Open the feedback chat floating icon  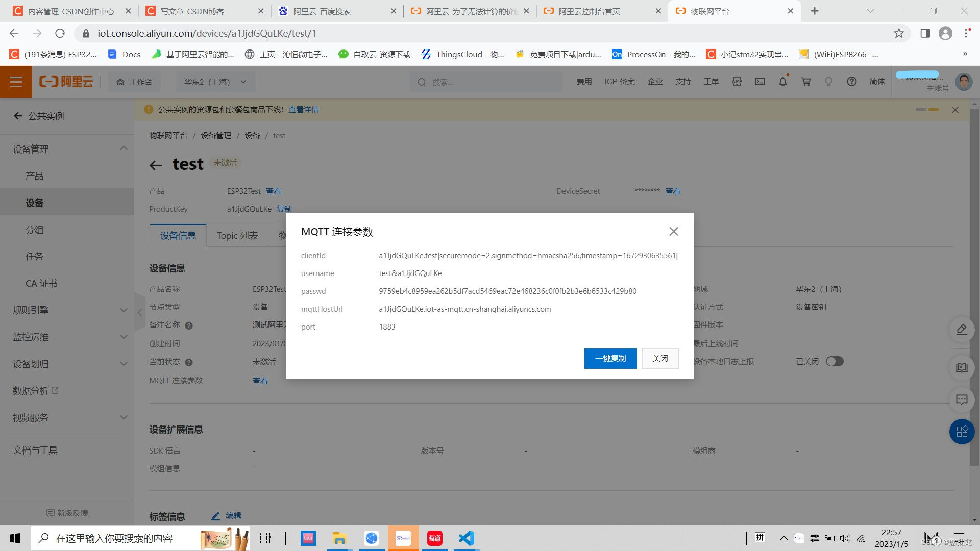pyautogui.click(x=962, y=399)
